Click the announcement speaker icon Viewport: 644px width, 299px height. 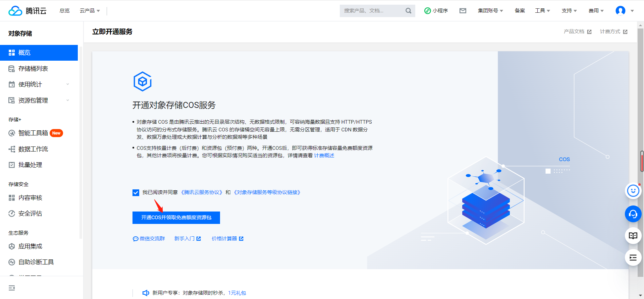coord(146,293)
